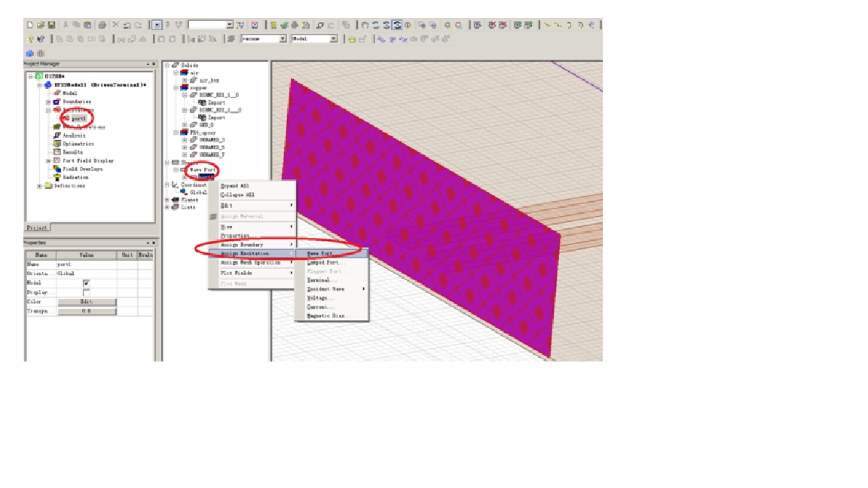Image resolution: width=868 pixels, height=488 pixels.
Task: Click the Radiation icon in project tree
Action: [57, 177]
